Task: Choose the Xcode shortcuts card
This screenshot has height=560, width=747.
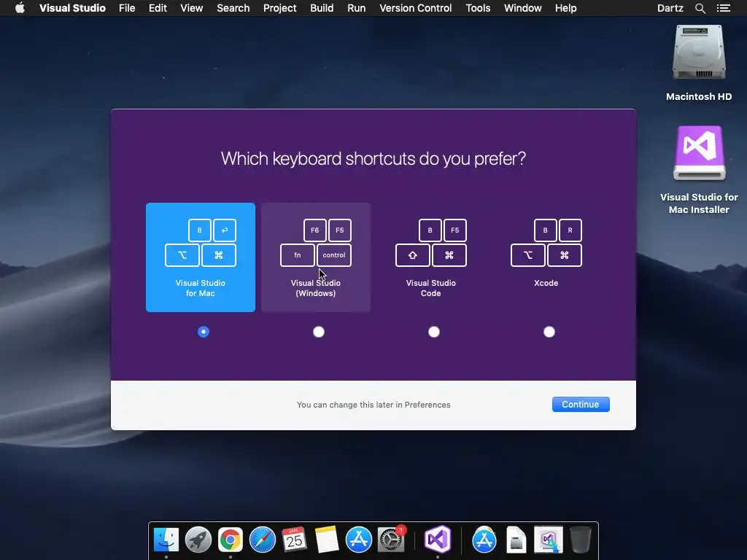Action: click(x=546, y=257)
